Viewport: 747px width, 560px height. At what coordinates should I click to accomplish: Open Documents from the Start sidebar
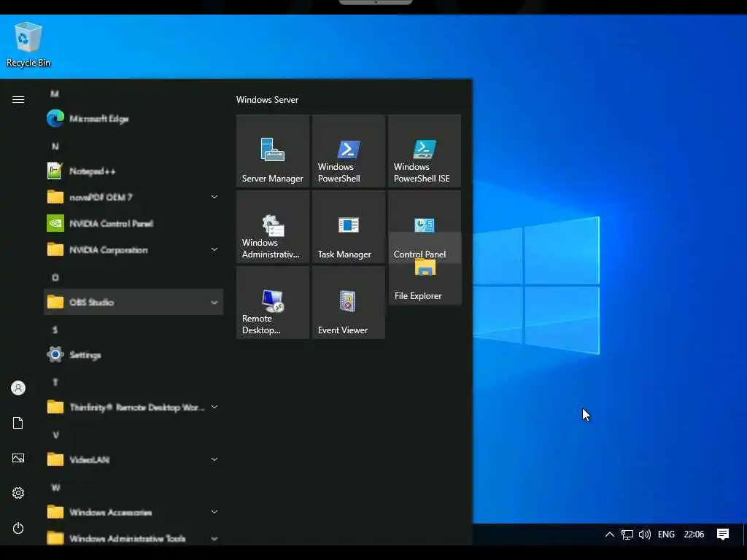click(18, 423)
